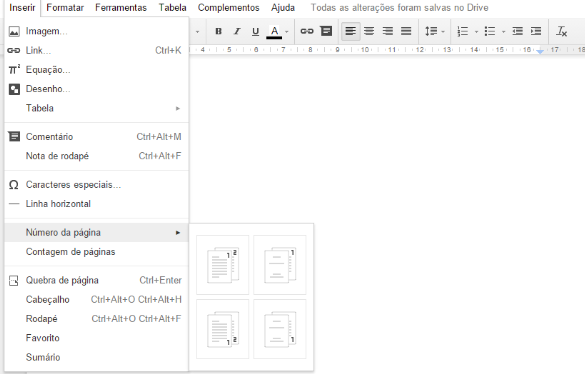
Task: Click the Quebra de página icon
Action: [14, 281]
